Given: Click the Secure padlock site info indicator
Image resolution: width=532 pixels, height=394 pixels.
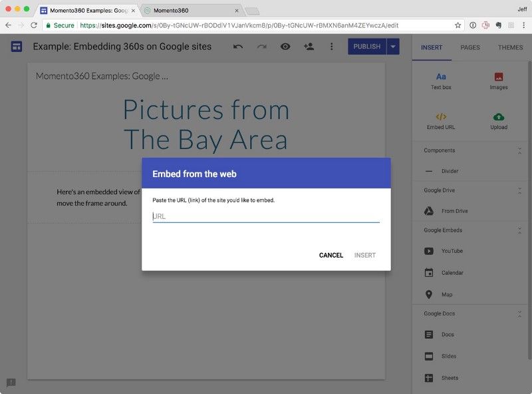Looking at the screenshot, I should [60, 25].
